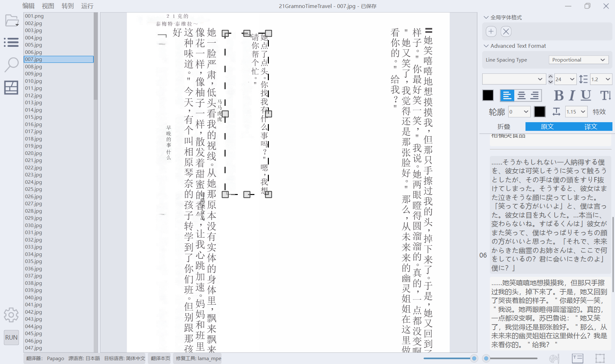Toggle the 原文 source text view

click(x=547, y=127)
